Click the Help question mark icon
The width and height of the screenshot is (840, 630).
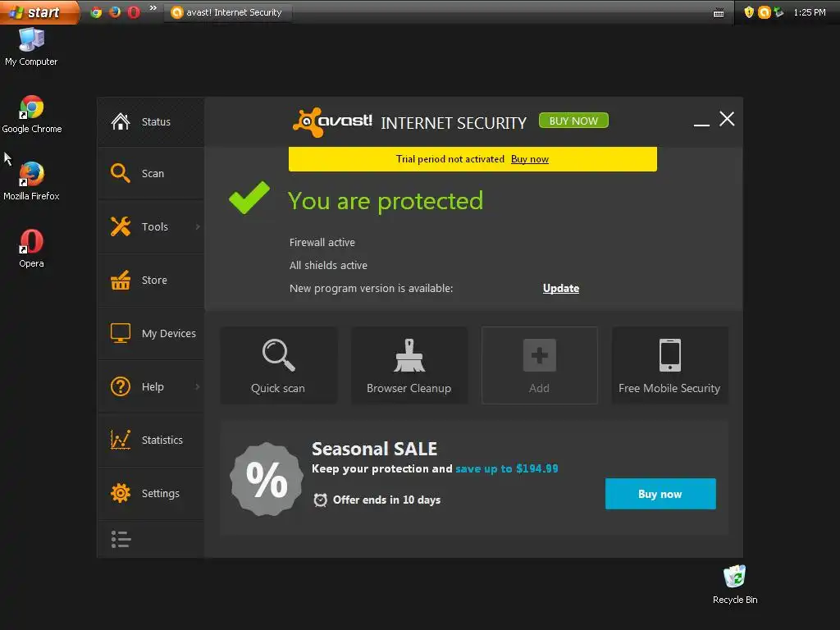[121, 386]
